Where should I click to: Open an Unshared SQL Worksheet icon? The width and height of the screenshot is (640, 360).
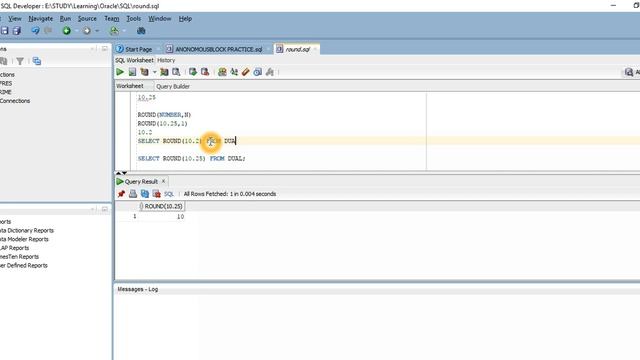tap(222, 72)
